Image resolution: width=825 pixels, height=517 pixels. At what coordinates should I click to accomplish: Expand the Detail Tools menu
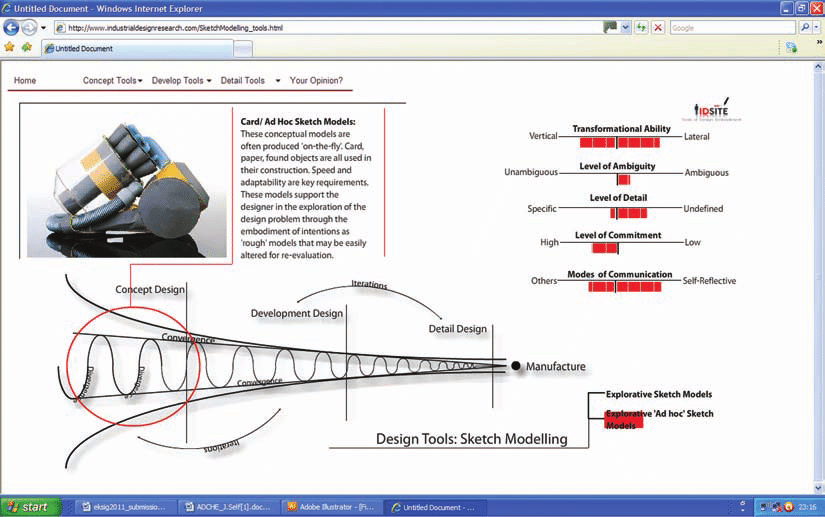246,81
